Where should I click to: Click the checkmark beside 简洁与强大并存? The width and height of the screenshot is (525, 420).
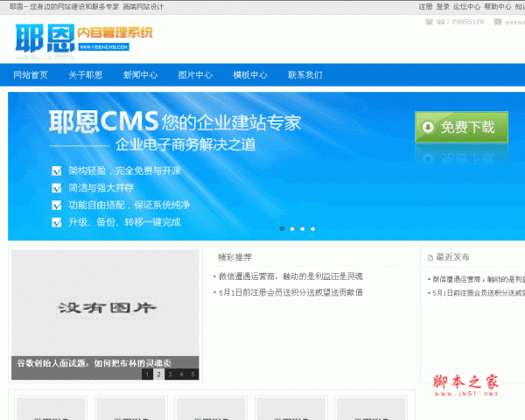(57, 188)
